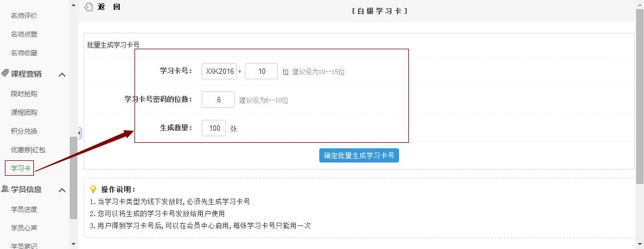The width and height of the screenshot is (644, 249).
Task: Collapse the 课程营销 section chevron
Action: click(x=62, y=74)
